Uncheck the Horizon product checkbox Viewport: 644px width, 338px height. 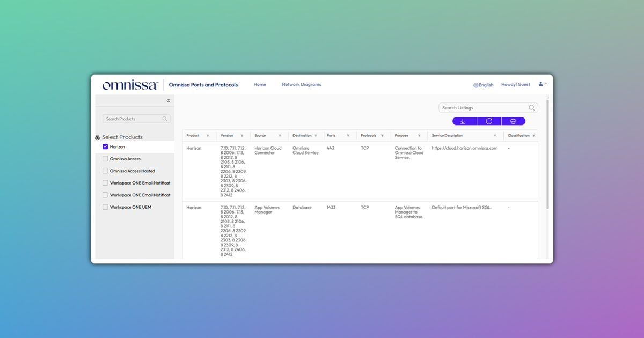coord(105,146)
